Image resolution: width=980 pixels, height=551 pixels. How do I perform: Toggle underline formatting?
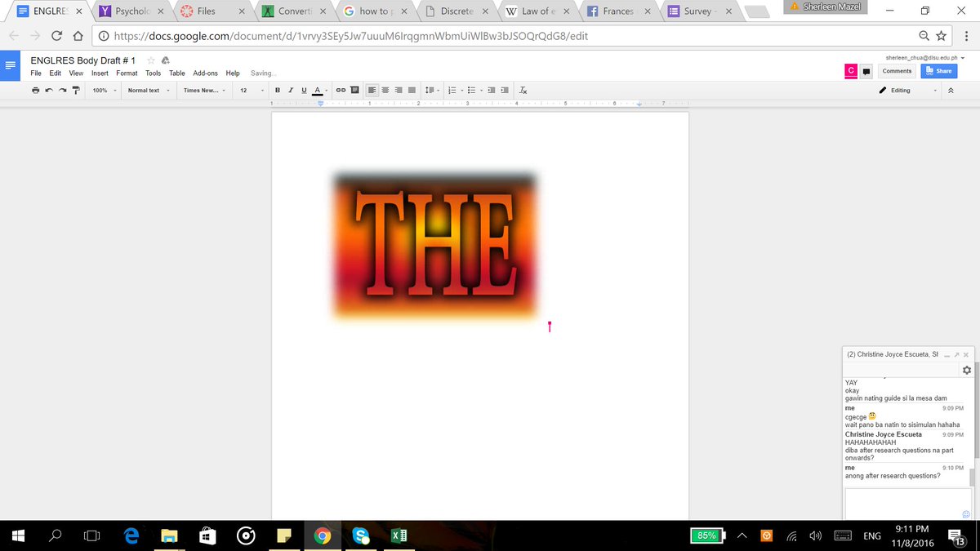(304, 91)
